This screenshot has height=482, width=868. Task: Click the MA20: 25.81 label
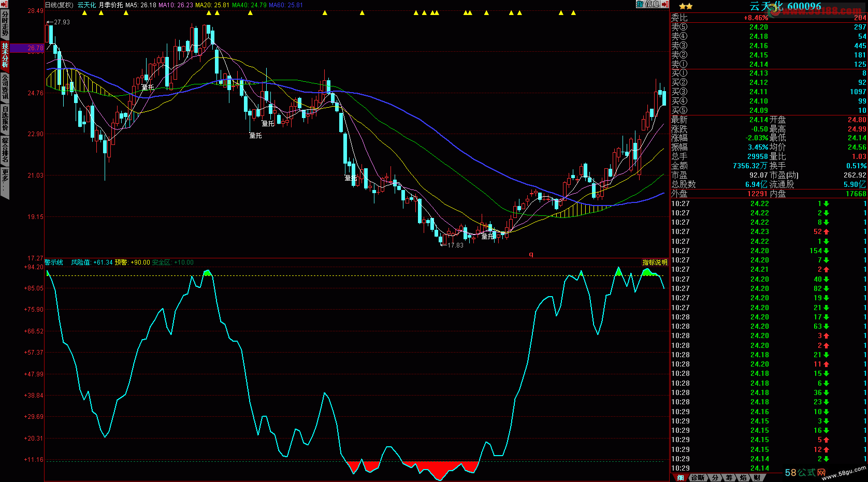pyautogui.click(x=212, y=5)
